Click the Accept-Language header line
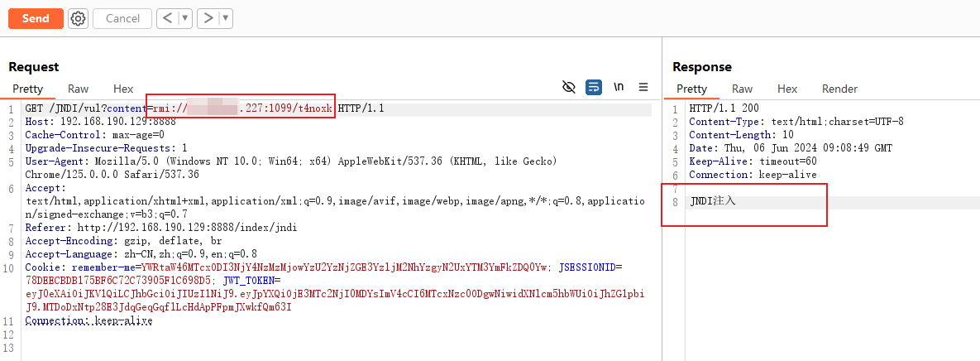 (x=141, y=254)
